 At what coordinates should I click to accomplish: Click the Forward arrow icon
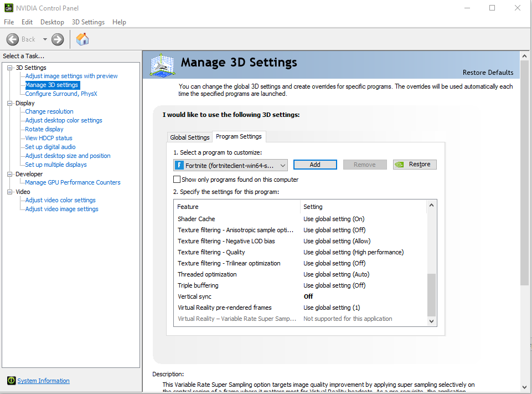(x=58, y=39)
